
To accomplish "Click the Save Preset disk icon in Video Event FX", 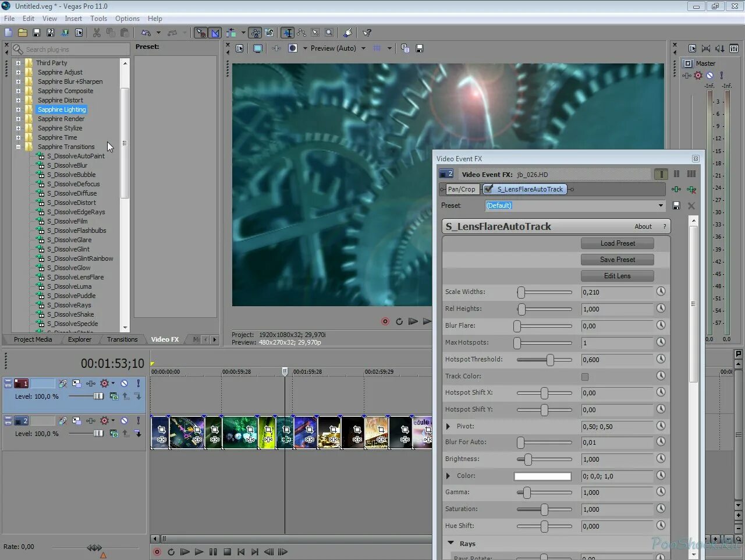I will [x=676, y=205].
